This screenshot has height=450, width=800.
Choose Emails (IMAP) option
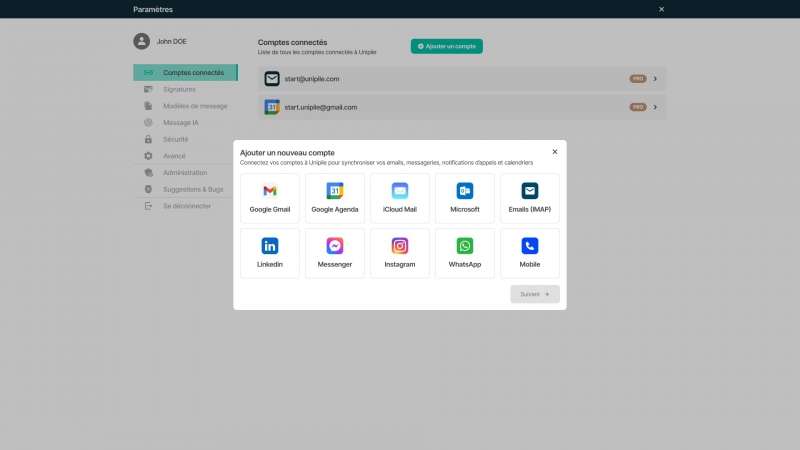pos(530,197)
